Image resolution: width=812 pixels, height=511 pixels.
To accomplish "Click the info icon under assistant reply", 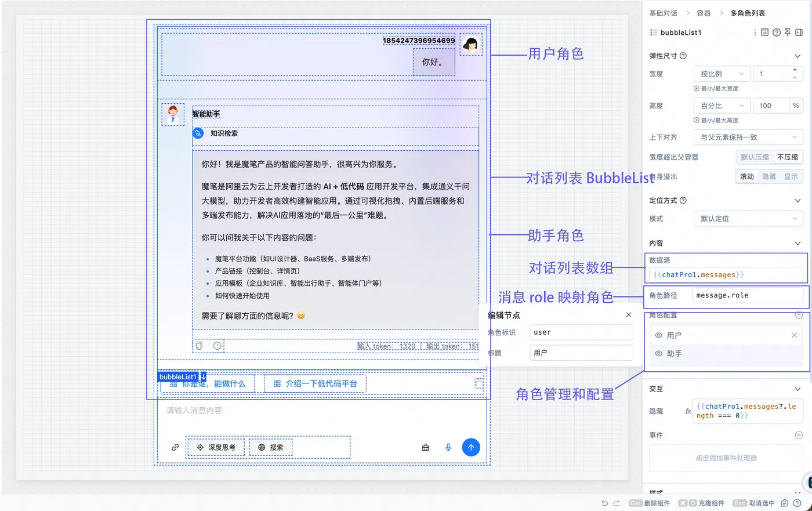I will coord(217,346).
